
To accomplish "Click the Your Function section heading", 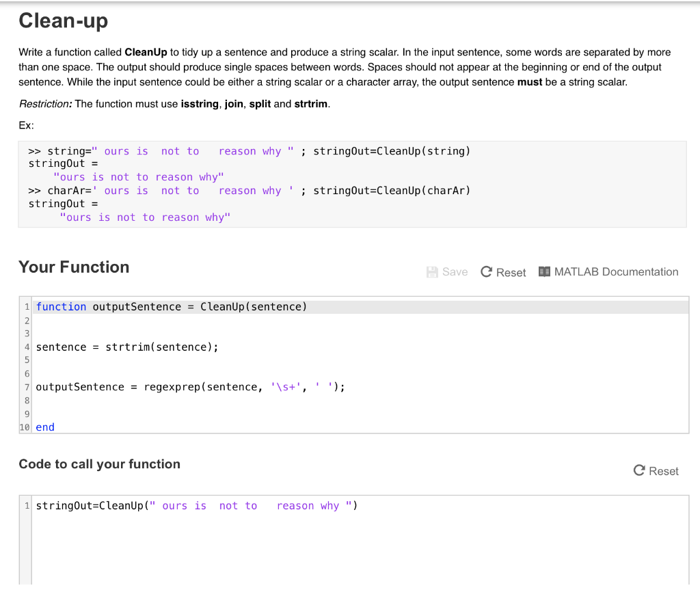I will coord(74,267).
